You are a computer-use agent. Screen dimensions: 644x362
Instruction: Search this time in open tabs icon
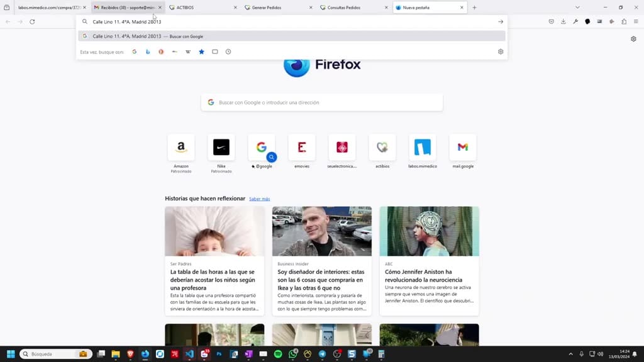coord(215,52)
